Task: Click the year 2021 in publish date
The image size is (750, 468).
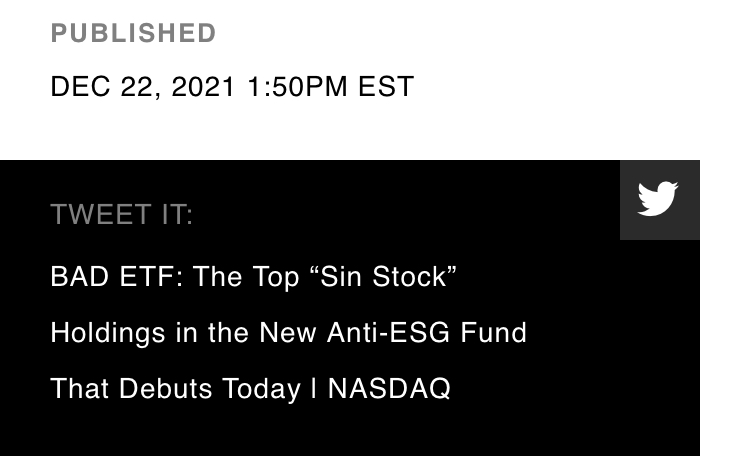Action: click(203, 87)
